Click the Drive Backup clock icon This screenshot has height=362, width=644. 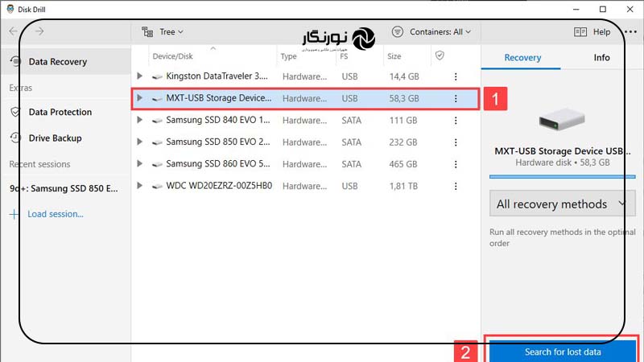(x=15, y=138)
